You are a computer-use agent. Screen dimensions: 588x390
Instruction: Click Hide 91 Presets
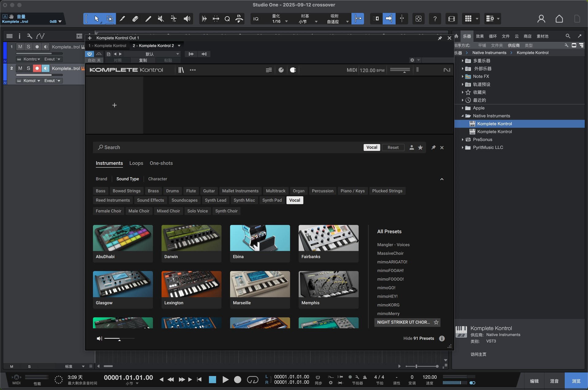[x=419, y=338]
